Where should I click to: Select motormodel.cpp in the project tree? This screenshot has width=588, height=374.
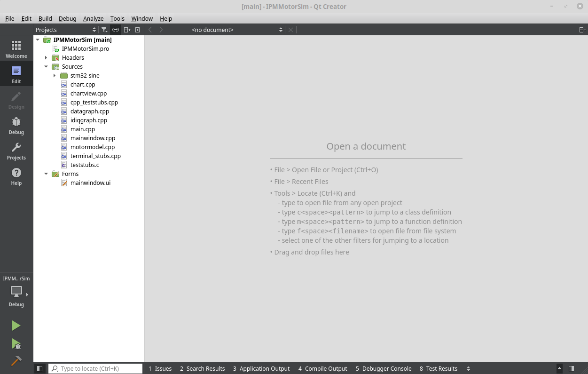pyautogui.click(x=92, y=147)
